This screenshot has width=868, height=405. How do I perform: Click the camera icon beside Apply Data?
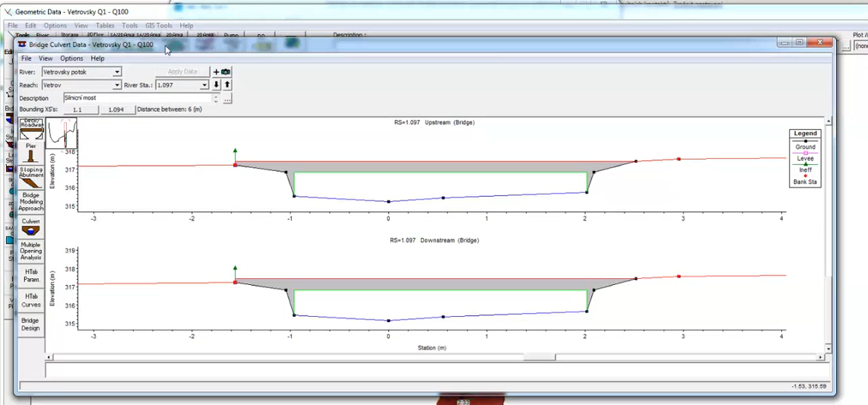(x=226, y=72)
